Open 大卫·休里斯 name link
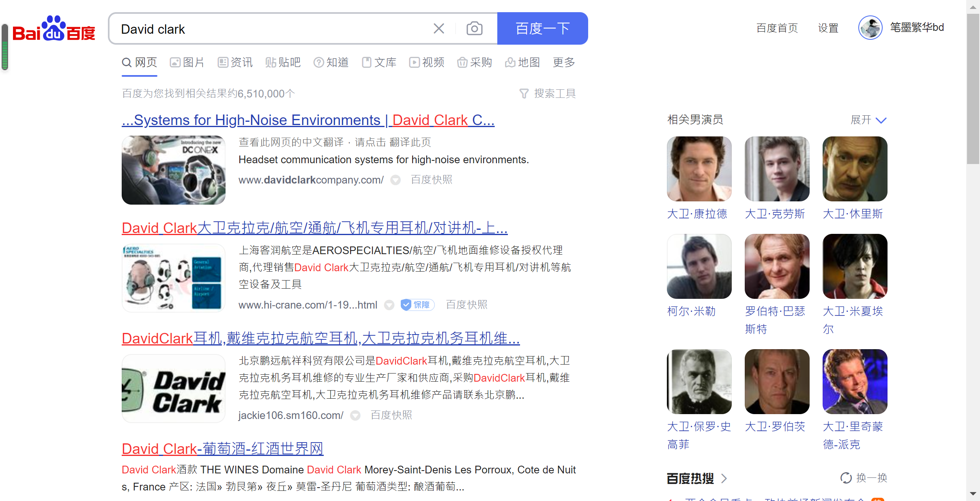Viewport: 980px width, 501px height. pyautogui.click(x=853, y=214)
